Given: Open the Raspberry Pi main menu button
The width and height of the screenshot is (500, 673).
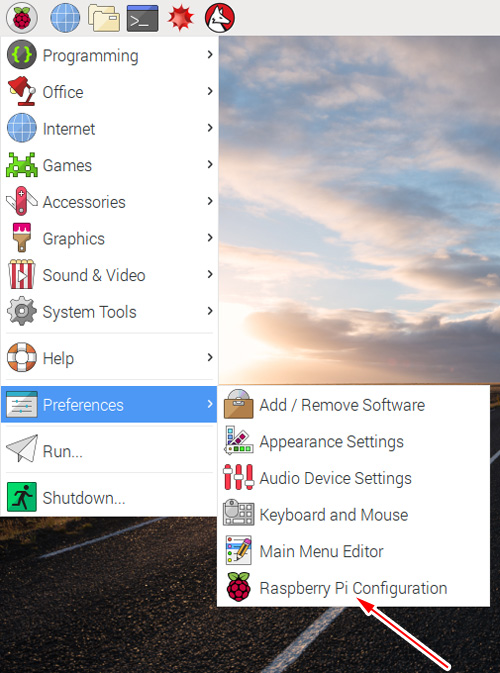Looking at the screenshot, I should pyautogui.click(x=21, y=18).
